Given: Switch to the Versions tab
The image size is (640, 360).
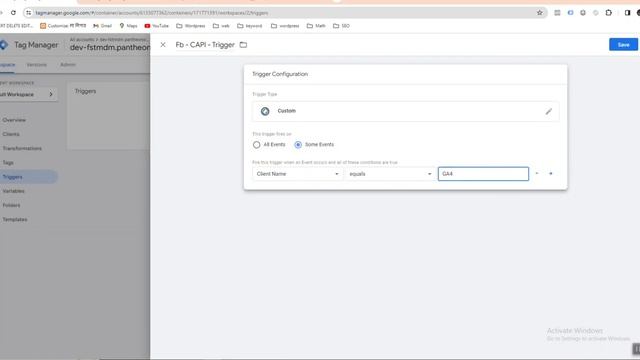Looking at the screenshot, I should pos(37,65).
